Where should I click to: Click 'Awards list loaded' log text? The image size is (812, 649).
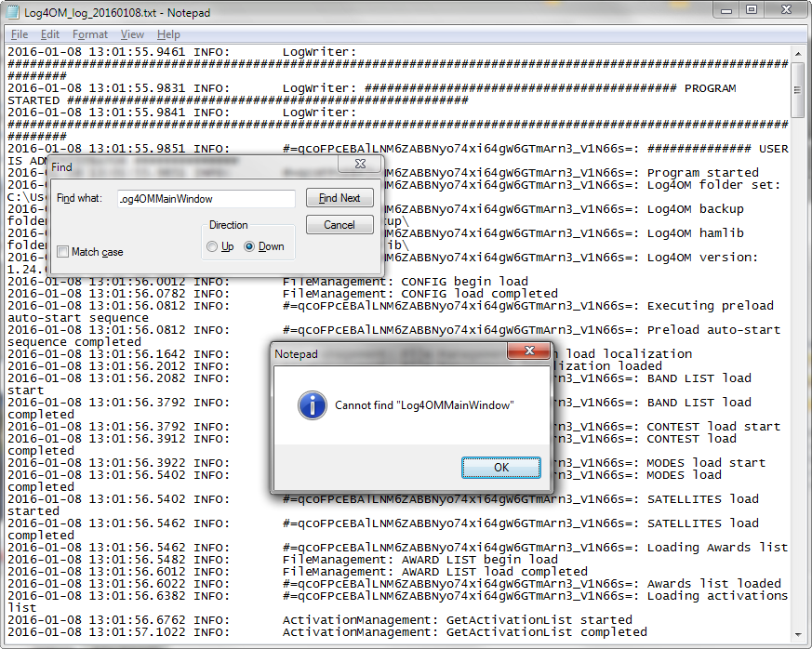714,584
